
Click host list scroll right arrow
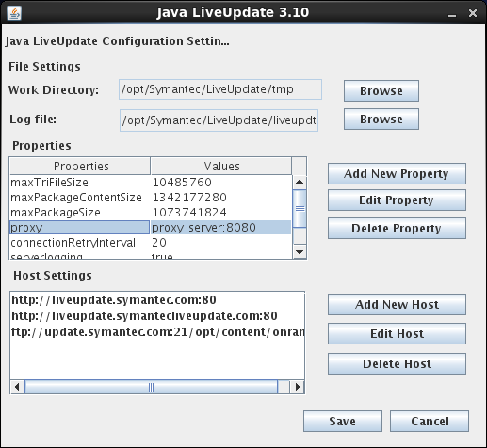pyautogui.click(x=298, y=387)
